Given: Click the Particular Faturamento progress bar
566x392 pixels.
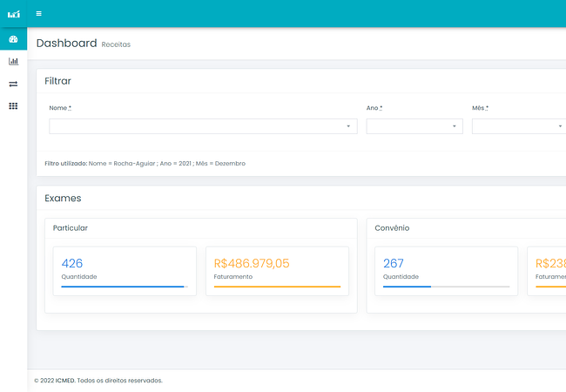Looking at the screenshot, I should [277, 287].
